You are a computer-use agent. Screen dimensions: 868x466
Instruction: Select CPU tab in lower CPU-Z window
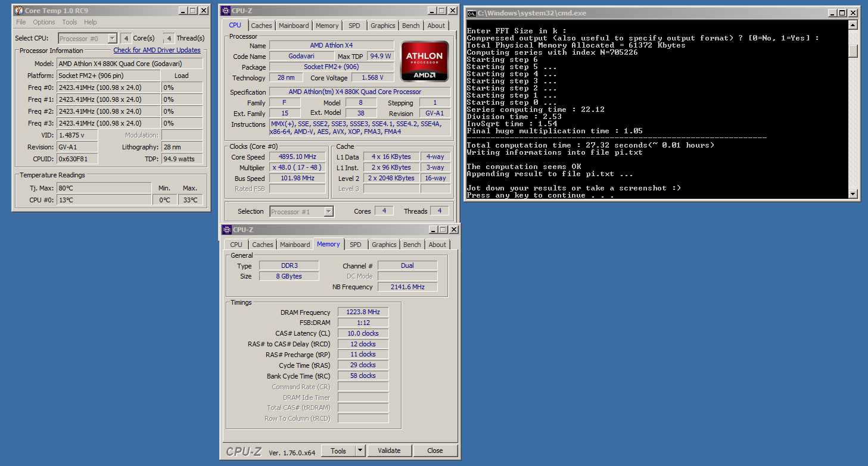tap(237, 245)
